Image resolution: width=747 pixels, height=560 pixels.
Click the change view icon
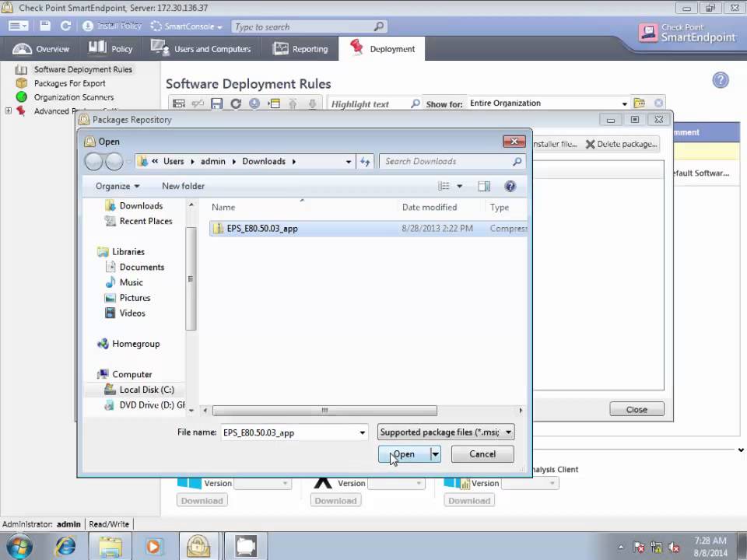(444, 186)
